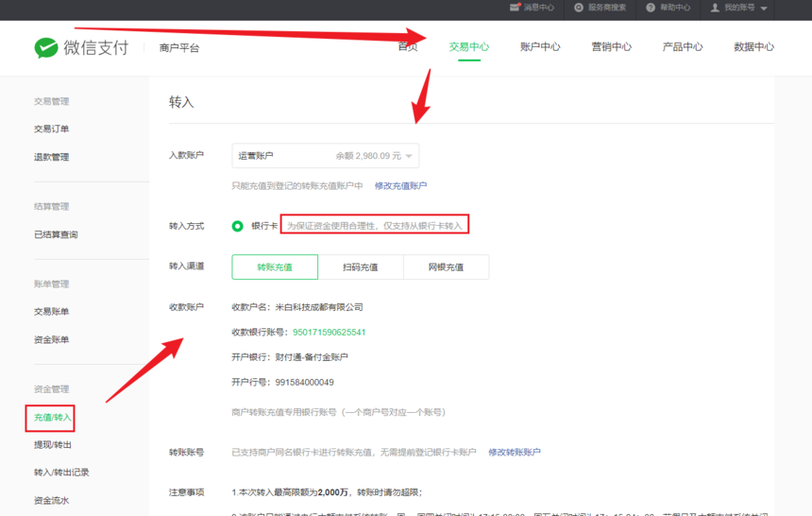The width and height of the screenshot is (812, 516).
Task: Open the 交易中心 tab
Action: 468,46
